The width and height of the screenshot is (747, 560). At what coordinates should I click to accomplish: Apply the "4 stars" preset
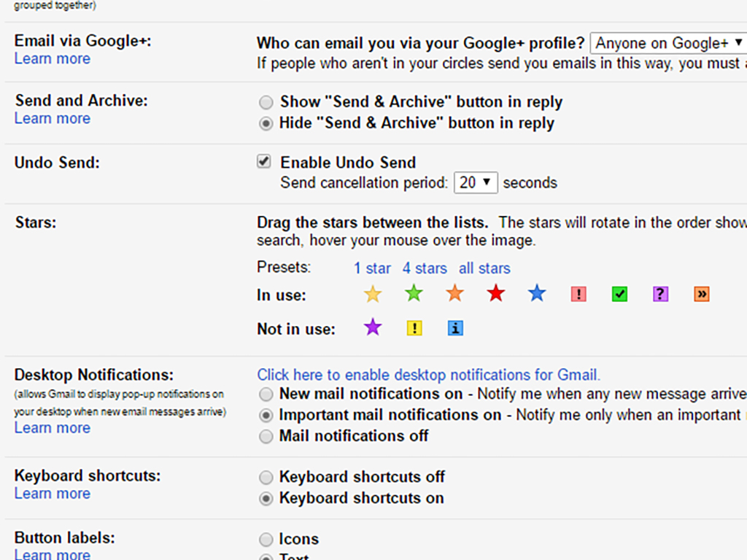(425, 268)
